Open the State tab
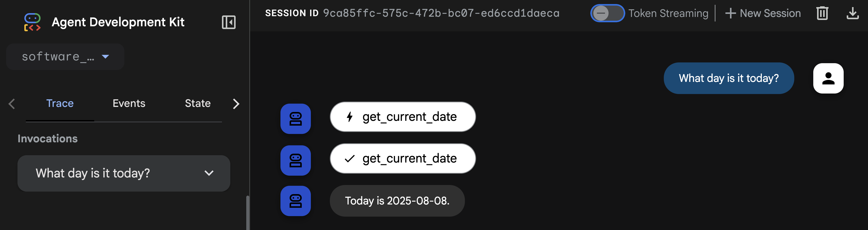Viewport: 868px width, 230px height. [x=197, y=103]
